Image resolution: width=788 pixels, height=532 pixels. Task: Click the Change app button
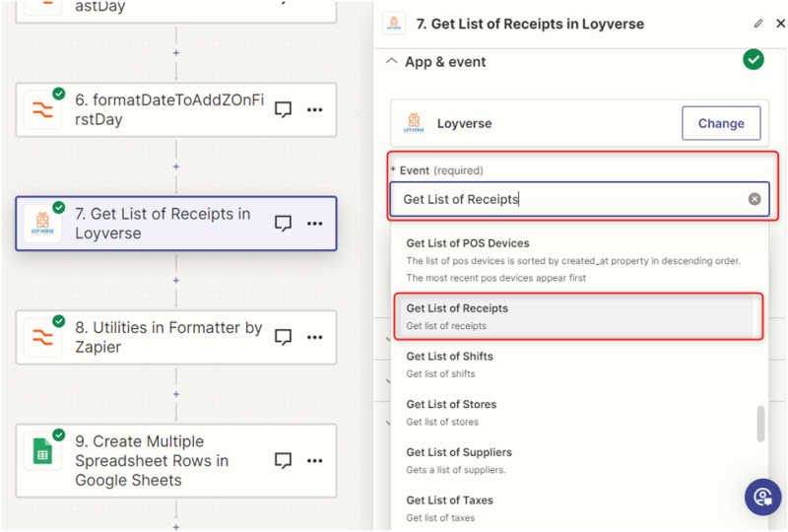tap(721, 124)
